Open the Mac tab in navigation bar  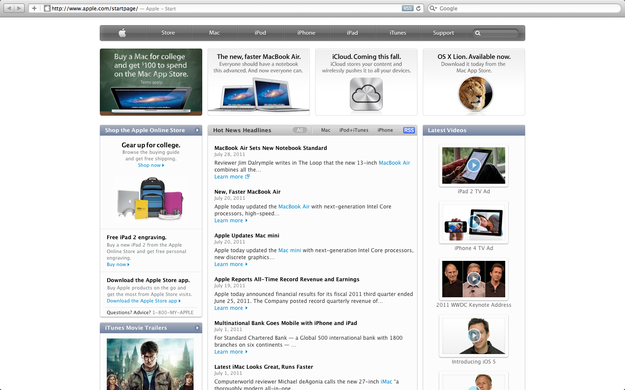coord(214,33)
